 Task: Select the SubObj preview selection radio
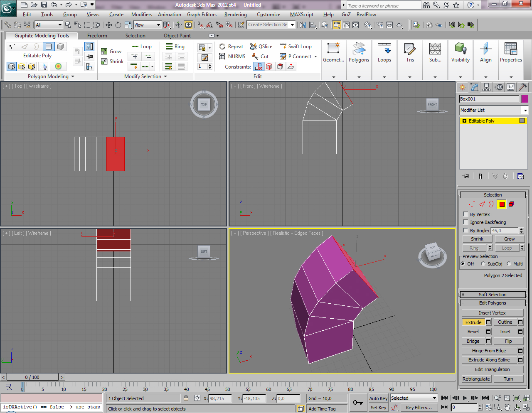[483, 264]
